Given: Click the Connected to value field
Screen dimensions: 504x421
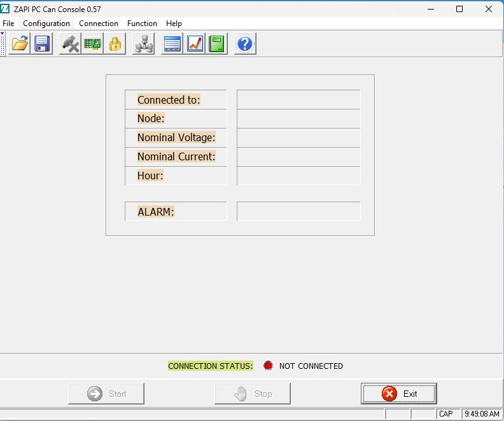Looking at the screenshot, I should point(298,100).
